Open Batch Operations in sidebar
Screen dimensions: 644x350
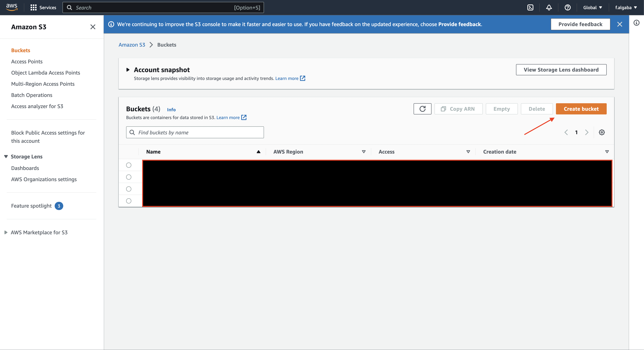point(32,95)
